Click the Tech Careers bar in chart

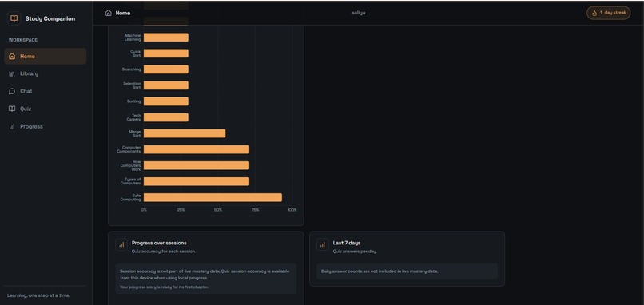pyautogui.click(x=166, y=117)
